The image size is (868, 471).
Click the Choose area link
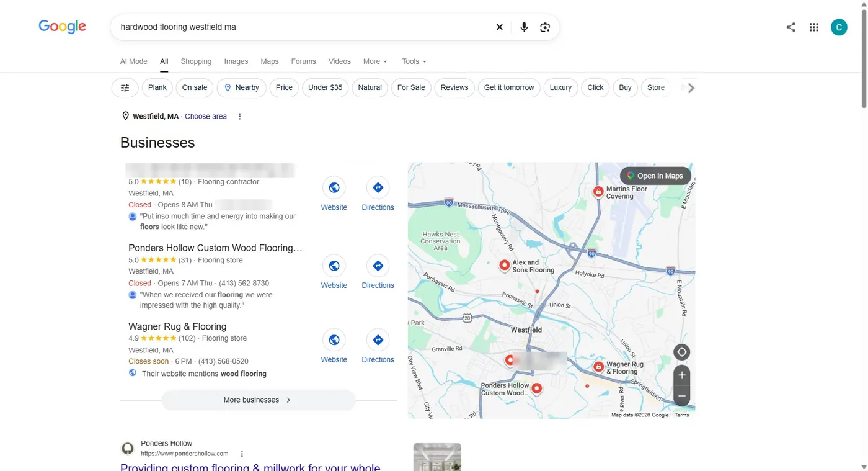click(206, 116)
